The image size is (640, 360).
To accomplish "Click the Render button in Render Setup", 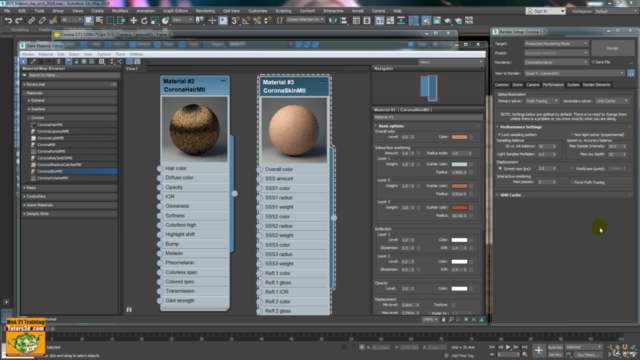I will coord(613,48).
